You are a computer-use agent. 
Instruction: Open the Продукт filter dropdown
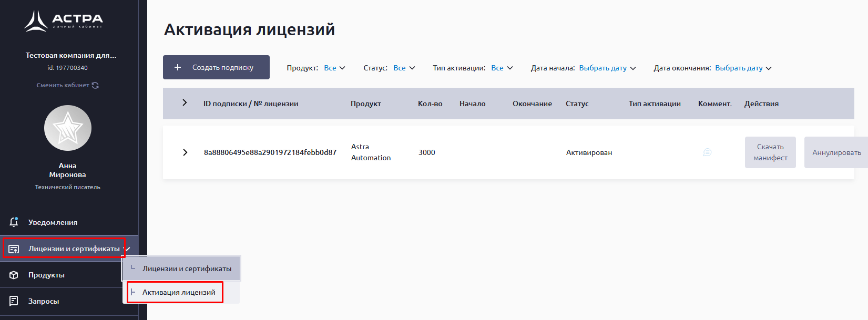coord(334,68)
